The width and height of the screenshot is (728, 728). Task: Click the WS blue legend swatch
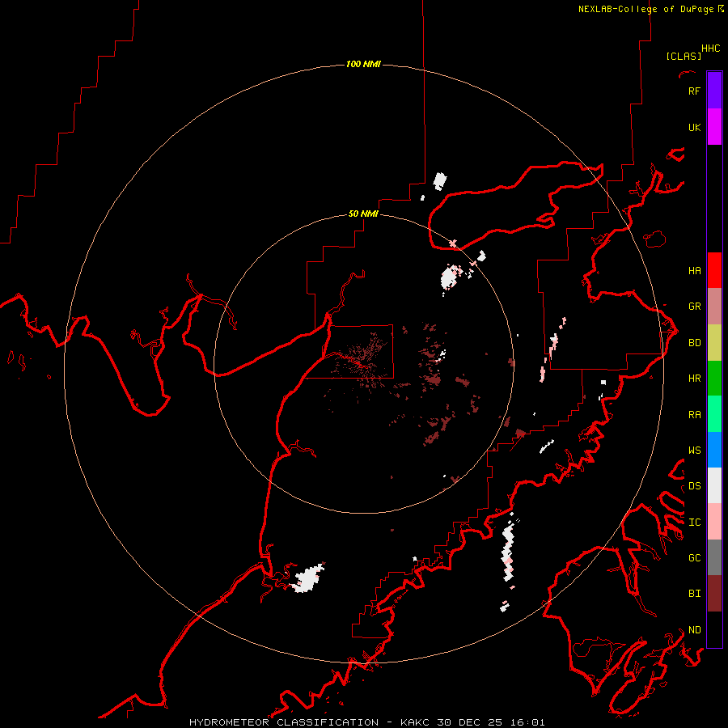[x=714, y=450]
